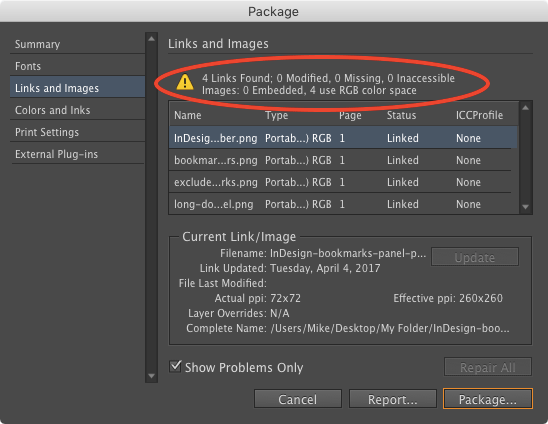This screenshot has height=424, width=548.
Task: Click the Report... button
Action: (x=392, y=399)
